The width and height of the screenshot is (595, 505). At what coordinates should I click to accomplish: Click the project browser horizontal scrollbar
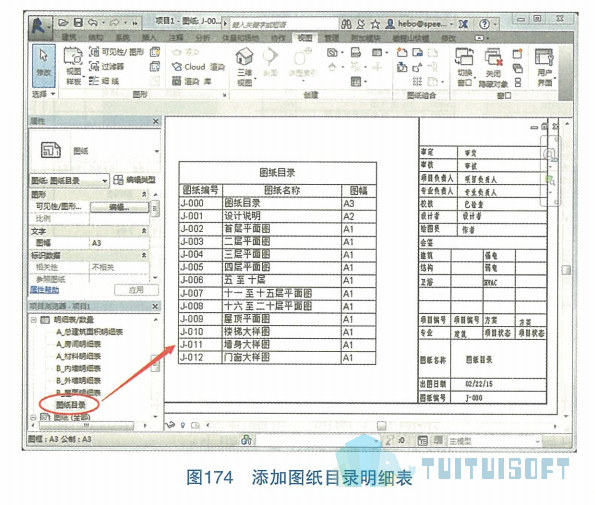point(86,426)
